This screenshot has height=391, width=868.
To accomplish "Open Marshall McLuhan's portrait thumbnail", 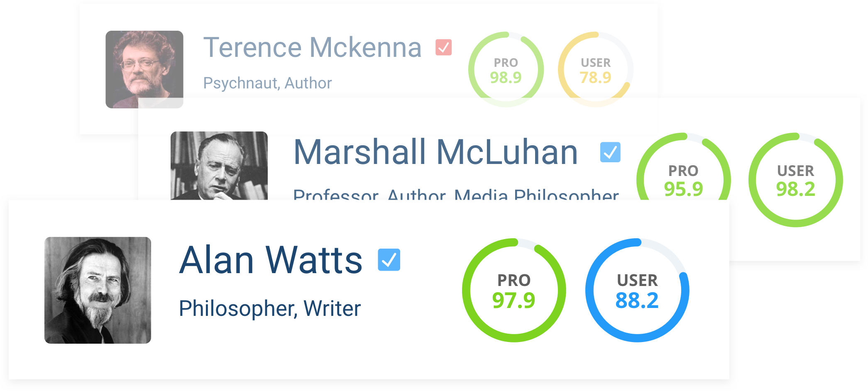I will tap(219, 166).
